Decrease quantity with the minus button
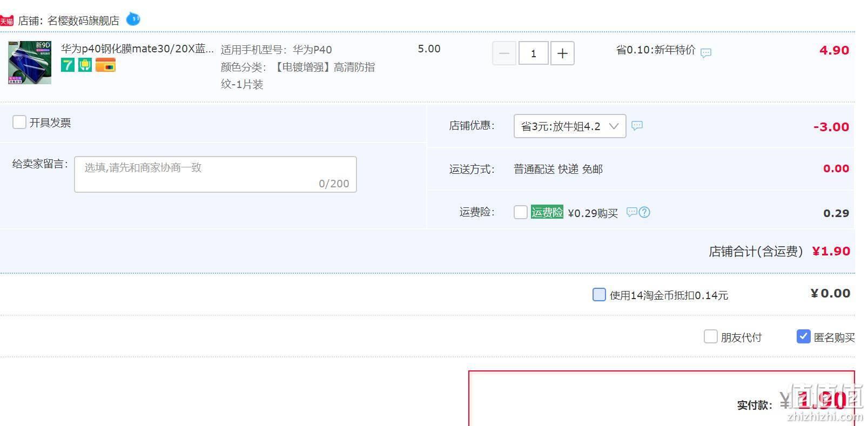The height and width of the screenshot is (426, 868). pos(504,53)
